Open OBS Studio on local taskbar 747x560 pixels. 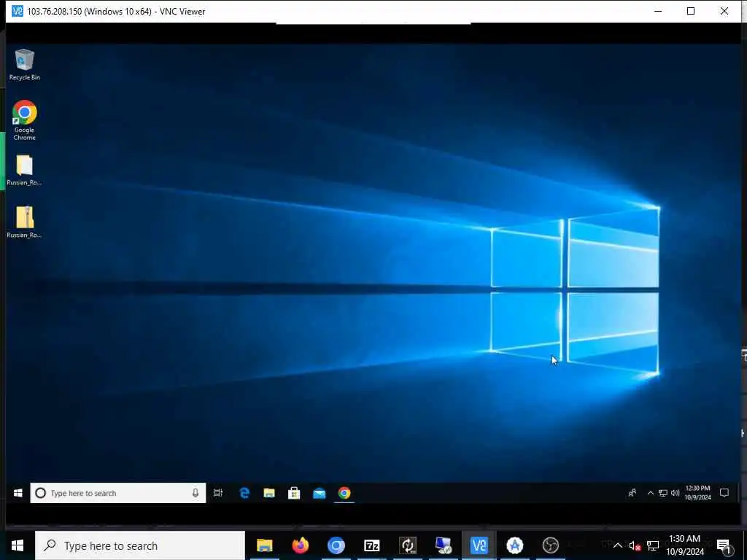(x=550, y=545)
